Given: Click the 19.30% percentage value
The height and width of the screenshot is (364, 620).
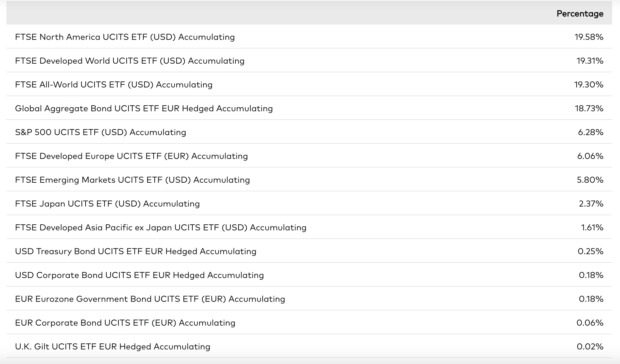Looking at the screenshot, I should point(589,85).
